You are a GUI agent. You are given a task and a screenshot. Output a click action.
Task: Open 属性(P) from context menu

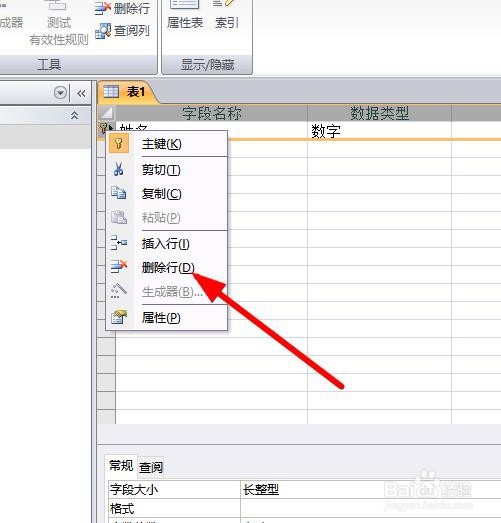click(x=167, y=317)
